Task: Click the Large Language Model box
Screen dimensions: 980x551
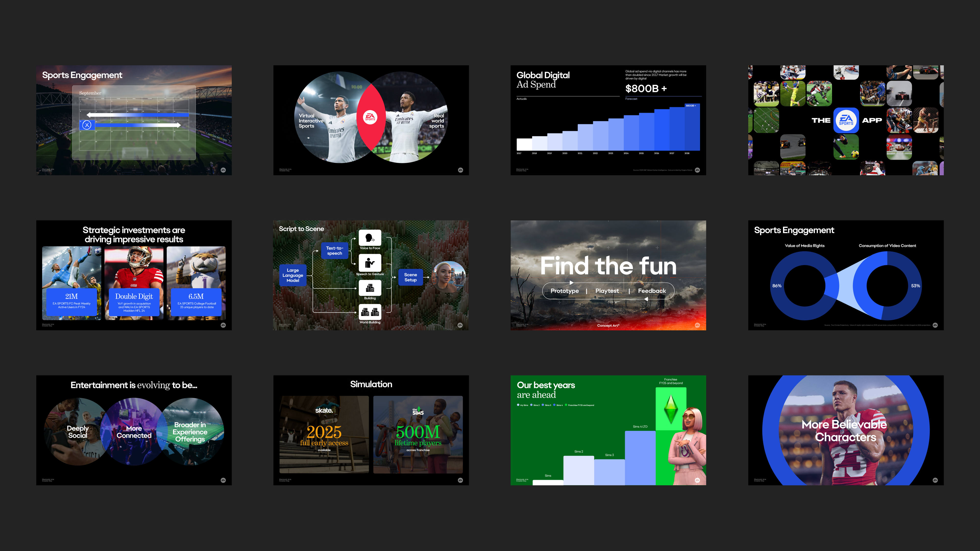Action: (x=292, y=275)
